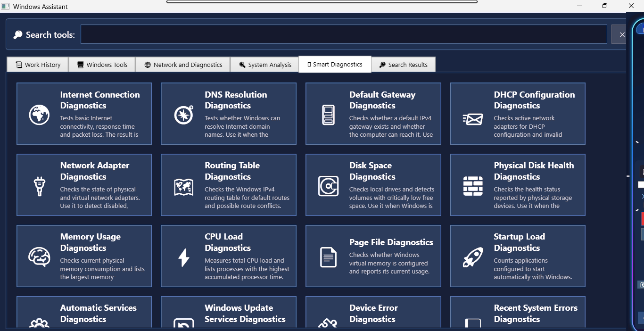
Task: Launch Windows Update Services Diagnostics by its title
Action: point(245,314)
